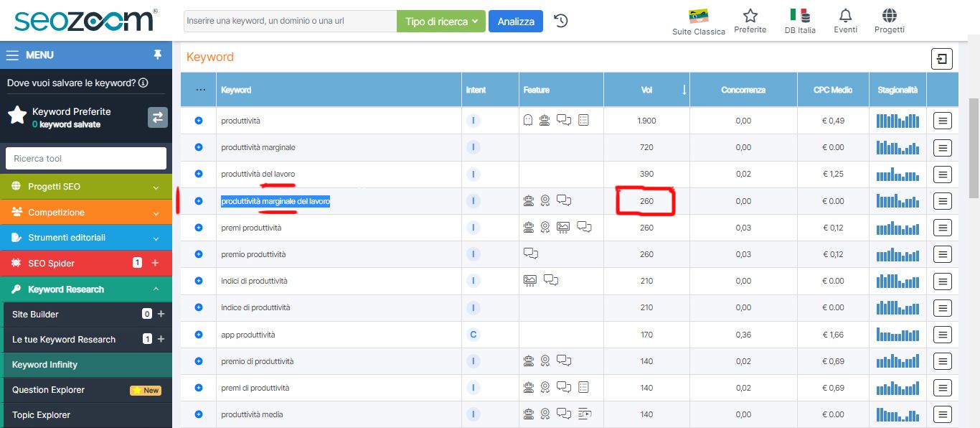The height and width of the screenshot is (428, 980).
Task: Toggle the pin icon on the MENU bar
Action: (x=157, y=55)
